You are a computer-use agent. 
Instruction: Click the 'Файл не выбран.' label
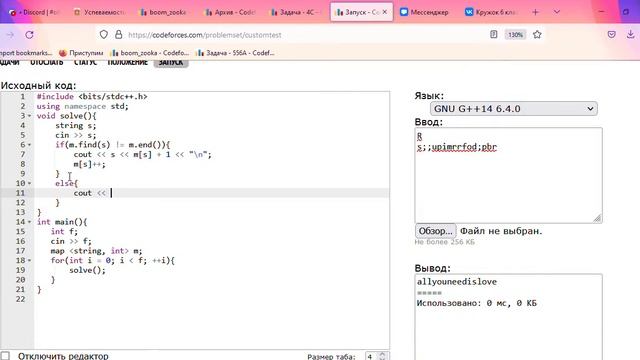501,231
